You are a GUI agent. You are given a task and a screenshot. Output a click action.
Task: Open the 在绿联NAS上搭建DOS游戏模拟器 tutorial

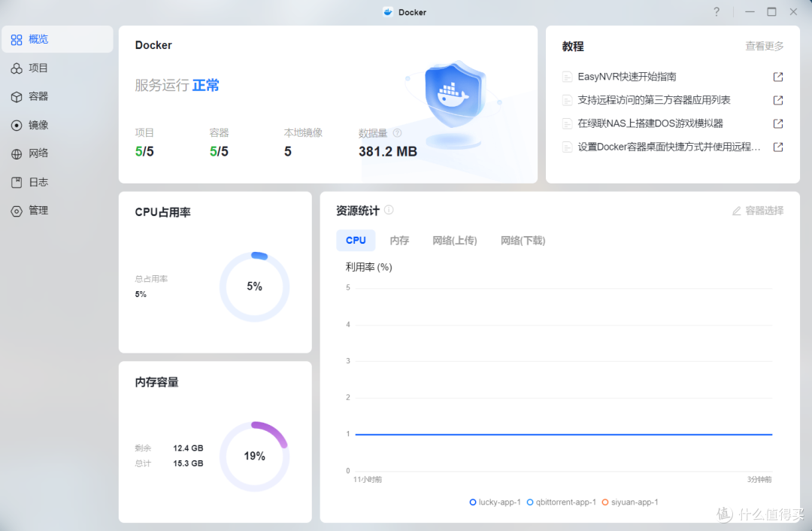[x=650, y=123]
